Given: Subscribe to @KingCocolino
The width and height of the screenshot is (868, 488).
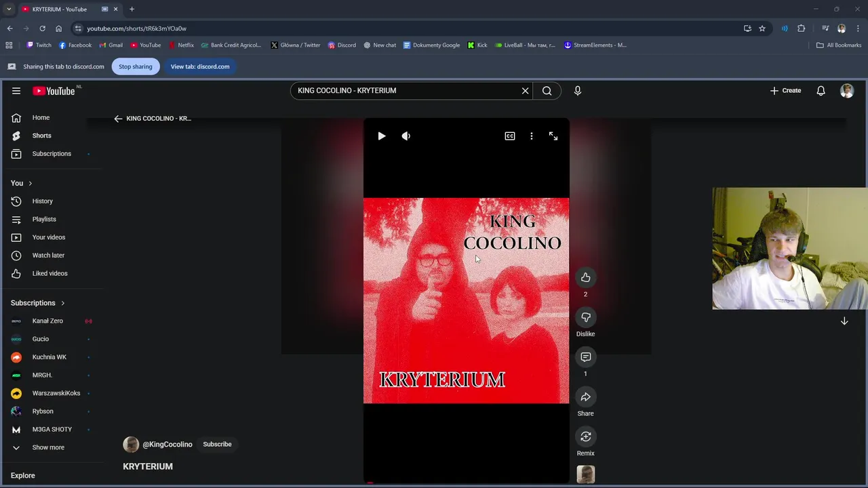Looking at the screenshot, I should pyautogui.click(x=217, y=445).
